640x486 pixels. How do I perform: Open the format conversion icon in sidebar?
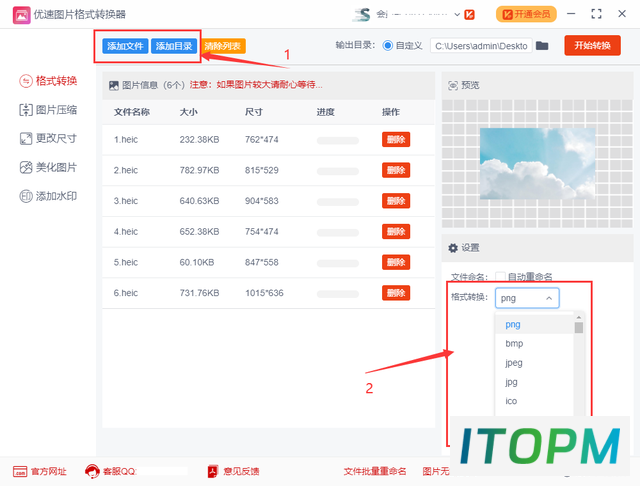click(x=26, y=81)
